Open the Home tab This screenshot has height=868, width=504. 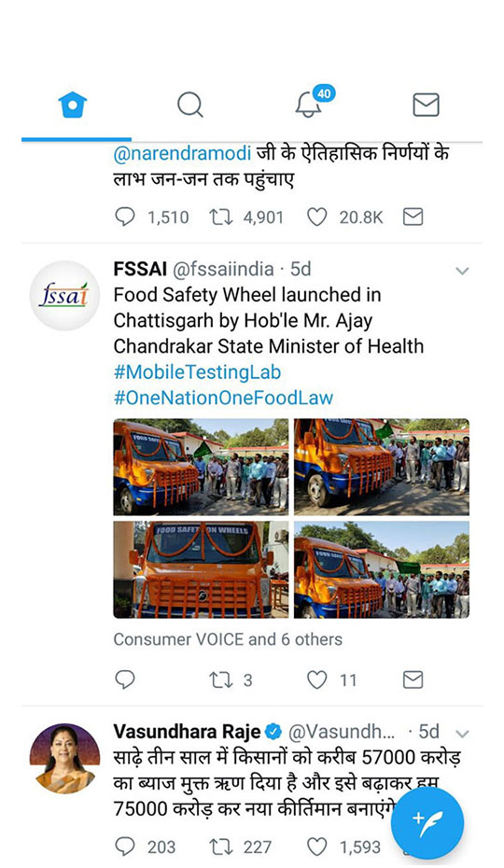point(73,105)
